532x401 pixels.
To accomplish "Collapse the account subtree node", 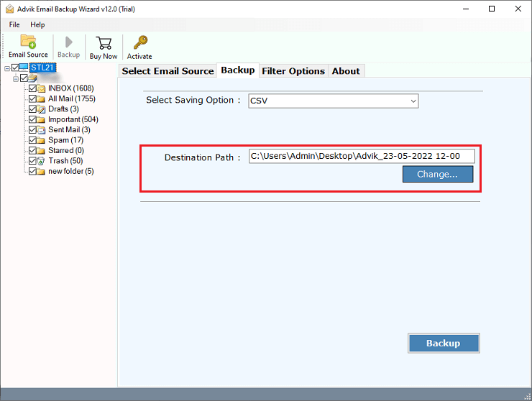I will tap(16, 79).
